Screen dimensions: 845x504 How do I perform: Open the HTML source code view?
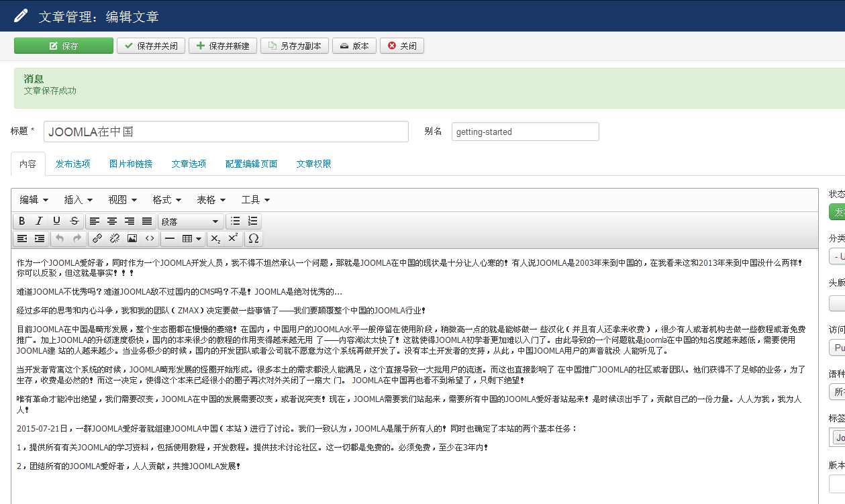[x=150, y=238]
